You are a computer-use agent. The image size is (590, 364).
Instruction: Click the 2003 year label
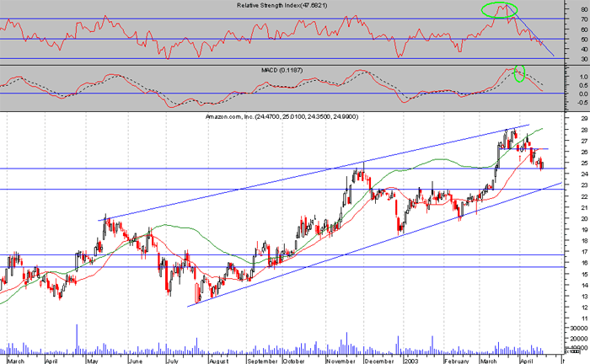pyautogui.click(x=410, y=361)
